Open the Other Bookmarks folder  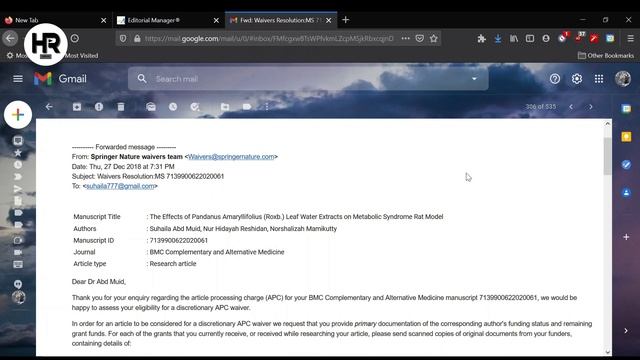[x=606, y=56]
